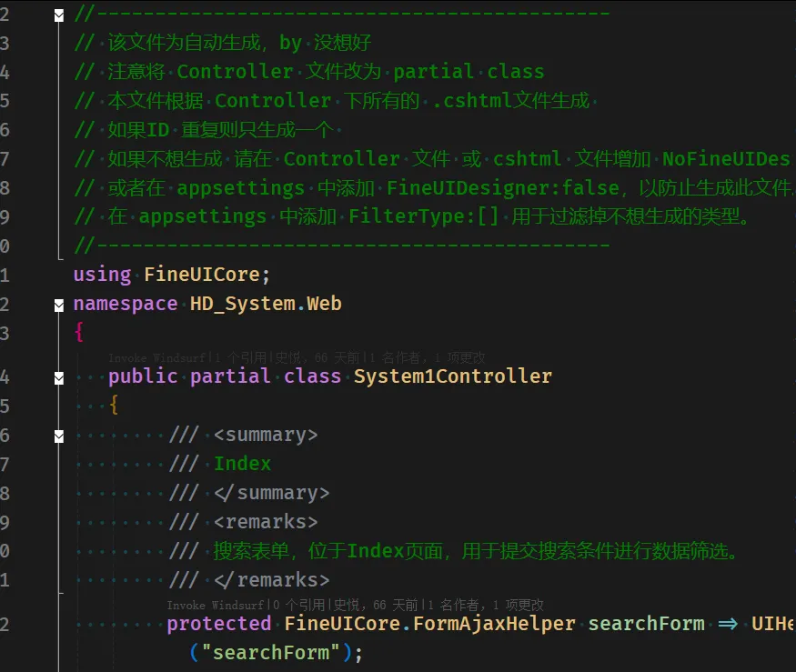Collapse the header comment block fold toggle
Image resolution: width=796 pixels, height=672 pixels.
point(59,15)
